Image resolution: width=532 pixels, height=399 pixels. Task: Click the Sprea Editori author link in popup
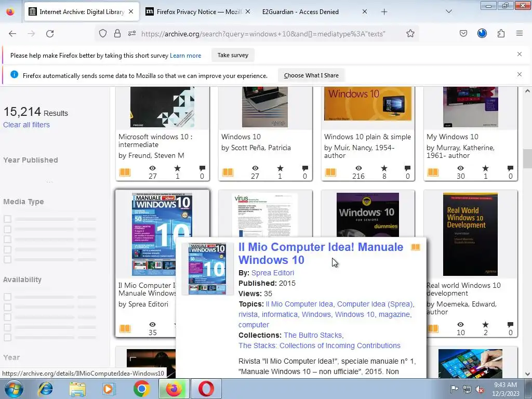pos(272,273)
